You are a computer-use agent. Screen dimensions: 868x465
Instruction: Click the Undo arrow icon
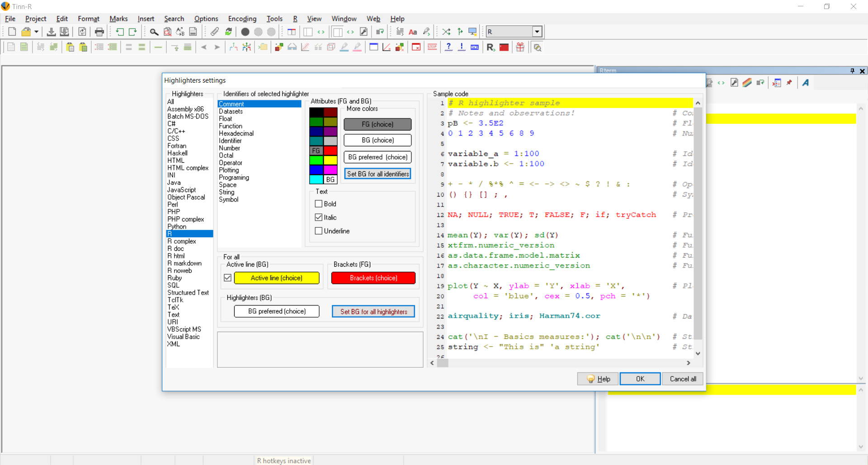(120, 32)
